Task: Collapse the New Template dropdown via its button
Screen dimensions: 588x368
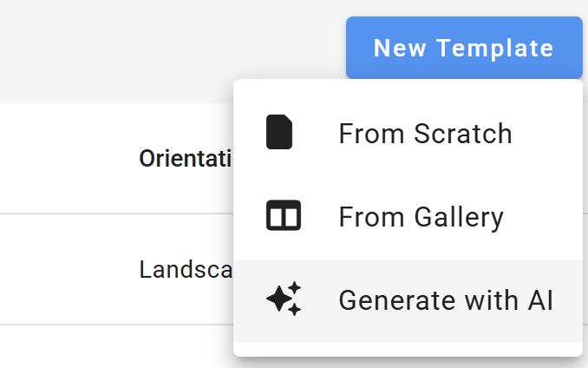Action: (464, 48)
